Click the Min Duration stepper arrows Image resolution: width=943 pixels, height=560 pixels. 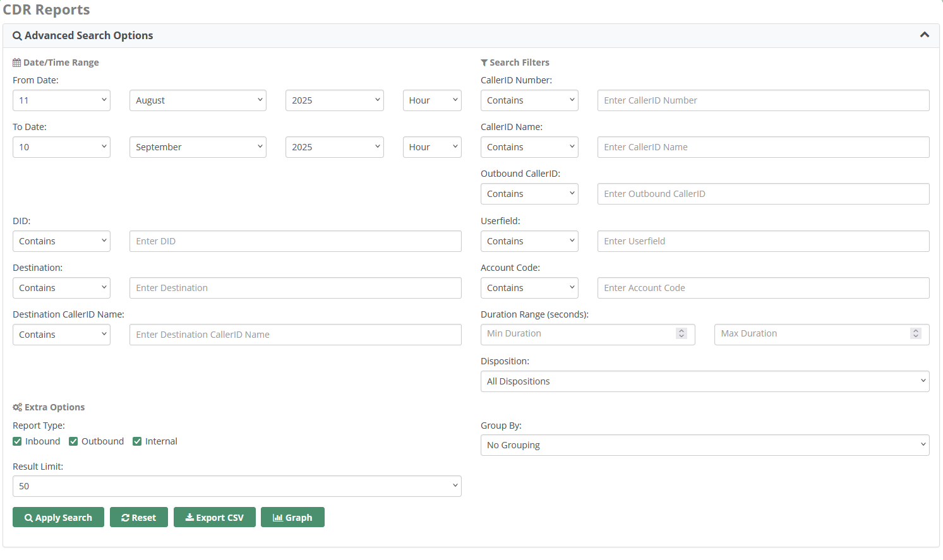pos(682,333)
